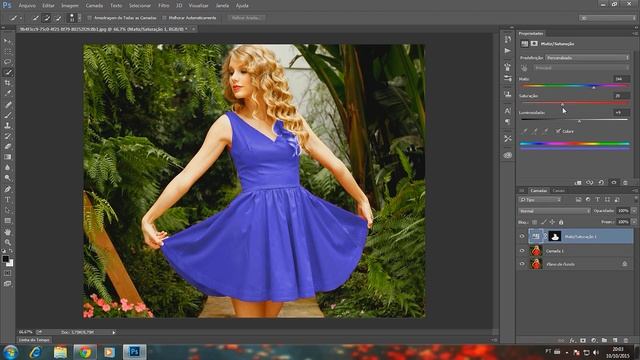Add a layer mask from Layers footer
640x360 pixels.
[583, 340]
